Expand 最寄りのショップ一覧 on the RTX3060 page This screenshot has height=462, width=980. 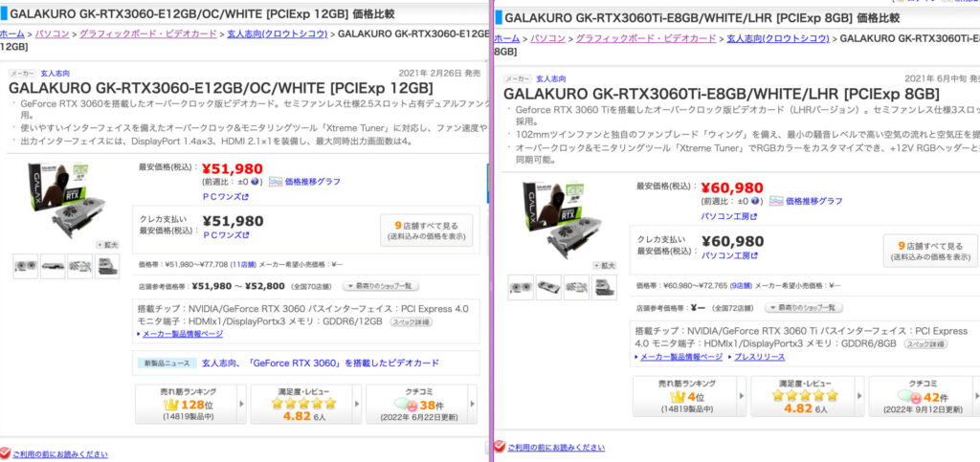tap(381, 287)
